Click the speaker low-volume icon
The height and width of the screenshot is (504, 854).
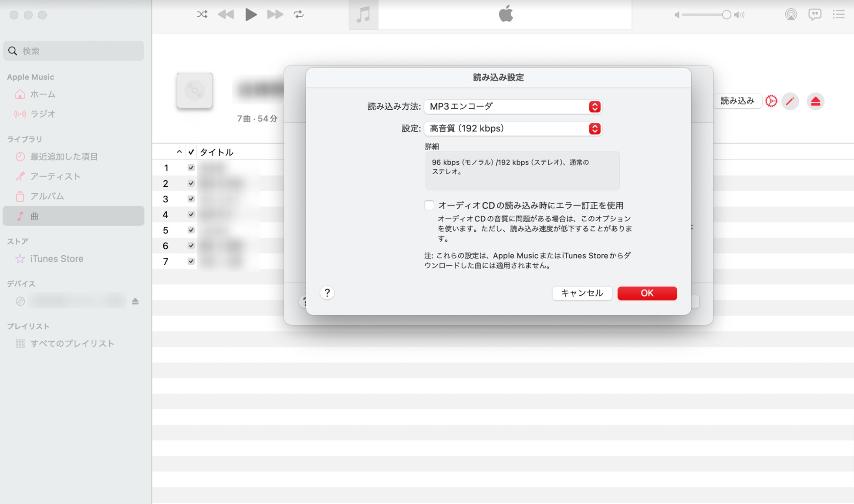click(677, 15)
